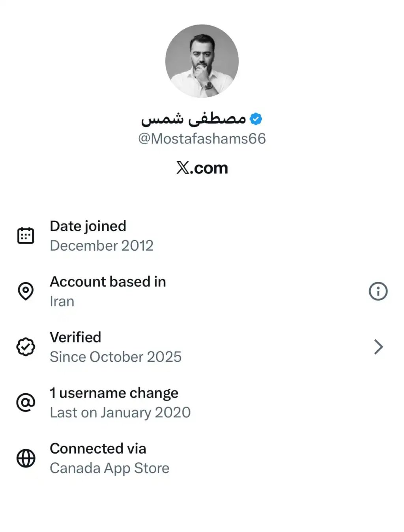Tap the blue verified badge

click(x=256, y=119)
